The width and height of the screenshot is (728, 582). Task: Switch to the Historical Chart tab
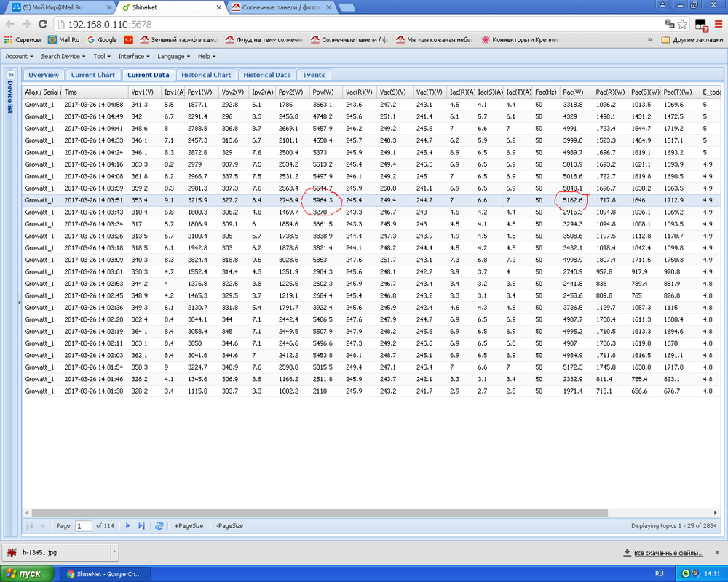[x=206, y=75]
